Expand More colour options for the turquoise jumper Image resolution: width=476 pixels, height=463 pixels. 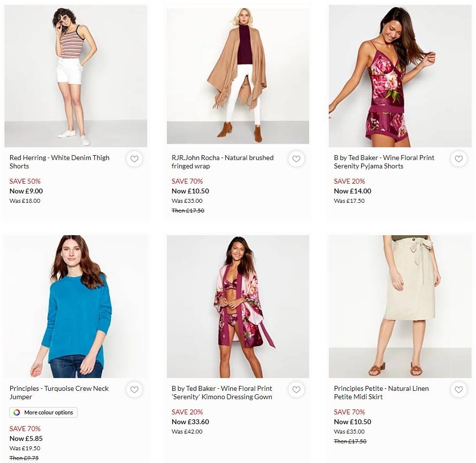43,412
